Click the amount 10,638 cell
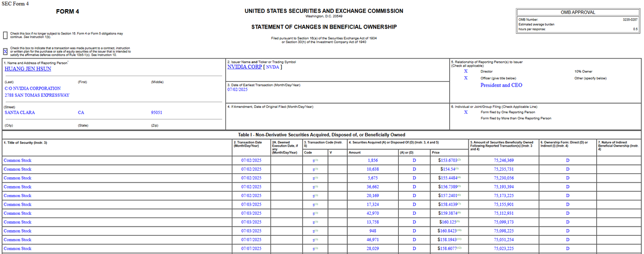Image resolution: width=644 pixels, height=254 pixels. pyautogui.click(x=371, y=169)
